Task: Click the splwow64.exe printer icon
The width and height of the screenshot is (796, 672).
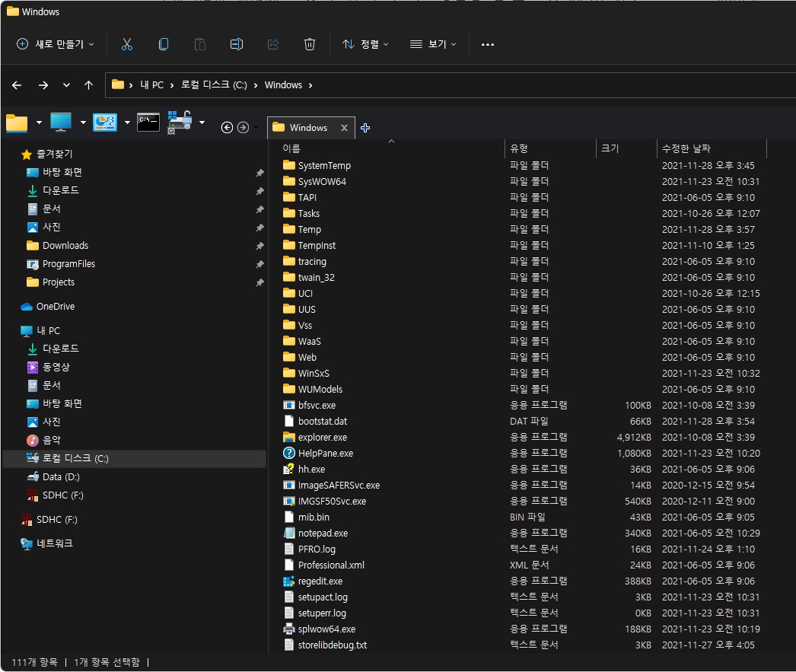Action: (x=289, y=629)
